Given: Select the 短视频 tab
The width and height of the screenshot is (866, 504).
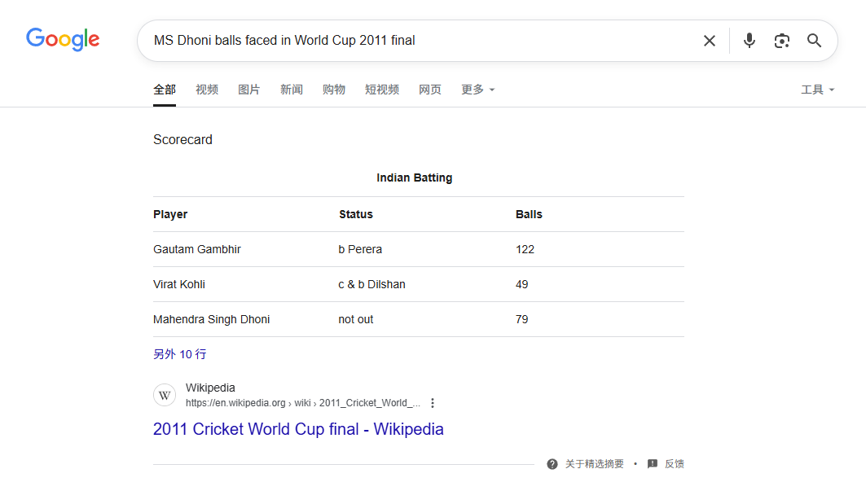Looking at the screenshot, I should coord(382,90).
